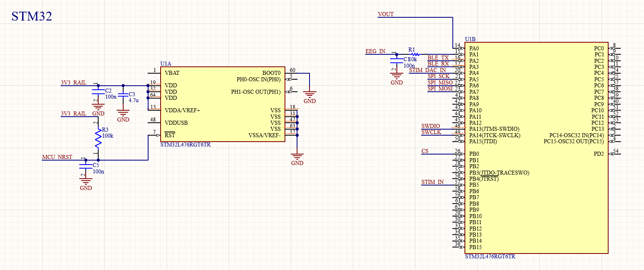The height and width of the screenshot is (270, 644).
Task: Select the R3 100k resistor symbol
Action: tap(98, 138)
